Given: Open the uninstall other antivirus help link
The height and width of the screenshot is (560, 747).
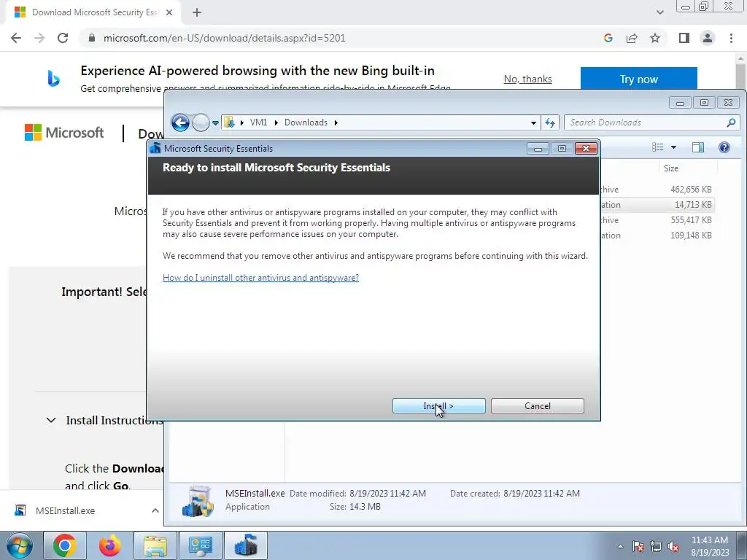Looking at the screenshot, I should click(x=260, y=278).
